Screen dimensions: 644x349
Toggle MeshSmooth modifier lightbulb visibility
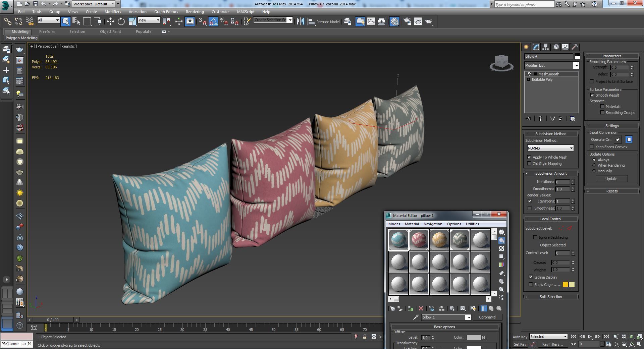tap(529, 74)
